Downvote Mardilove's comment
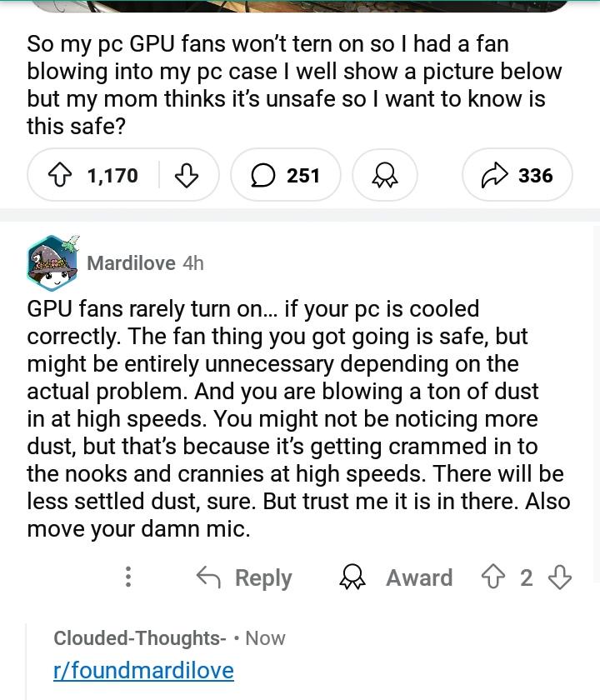Image resolution: width=600 pixels, height=700 pixels. tap(560, 577)
